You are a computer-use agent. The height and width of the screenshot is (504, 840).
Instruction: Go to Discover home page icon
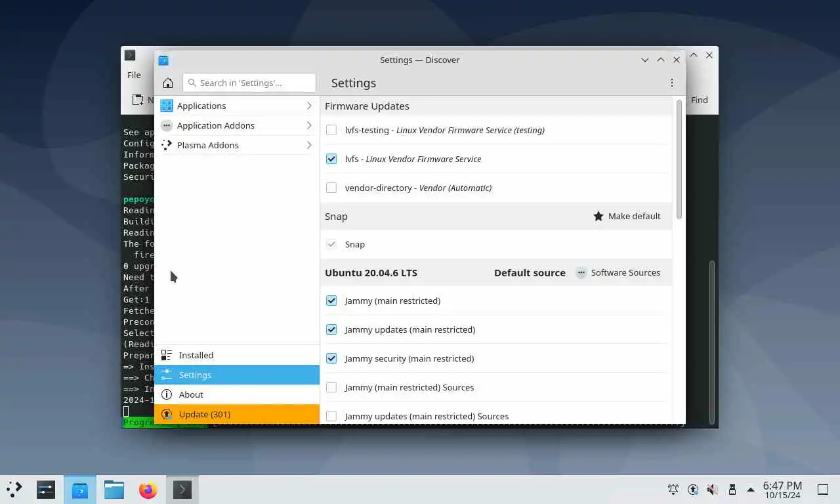[x=168, y=83]
